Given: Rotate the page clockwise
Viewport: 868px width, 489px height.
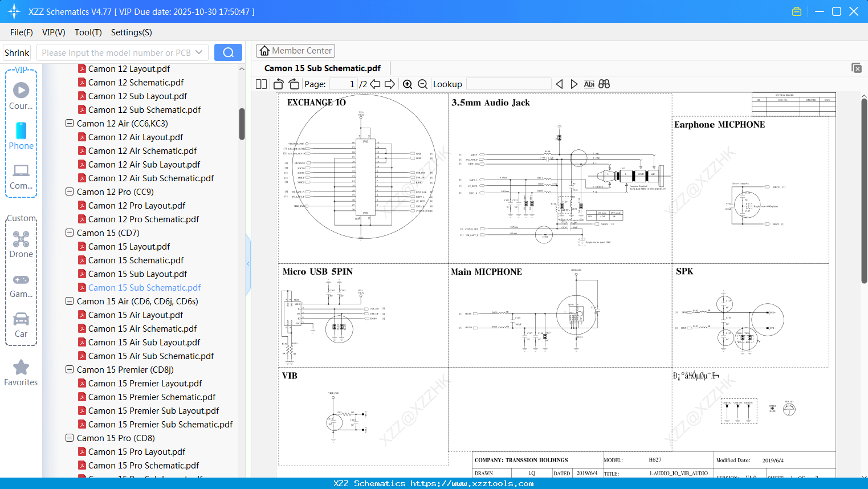Looking at the screenshot, I should (293, 84).
